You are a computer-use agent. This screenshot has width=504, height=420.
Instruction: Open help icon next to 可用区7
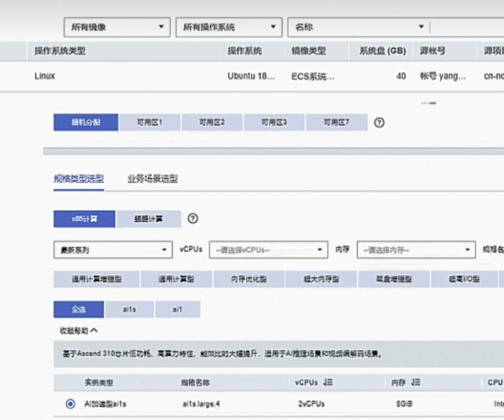coord(380,123)
